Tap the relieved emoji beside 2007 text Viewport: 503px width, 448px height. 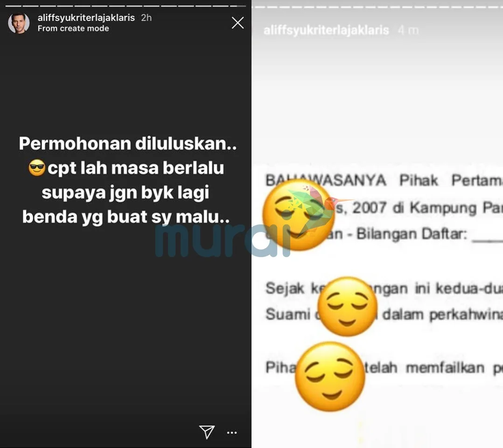299,215
